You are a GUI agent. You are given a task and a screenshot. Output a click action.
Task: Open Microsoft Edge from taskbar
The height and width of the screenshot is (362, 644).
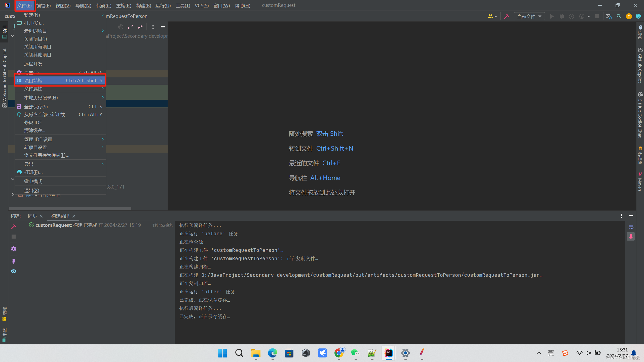click(x=272, y=353)
